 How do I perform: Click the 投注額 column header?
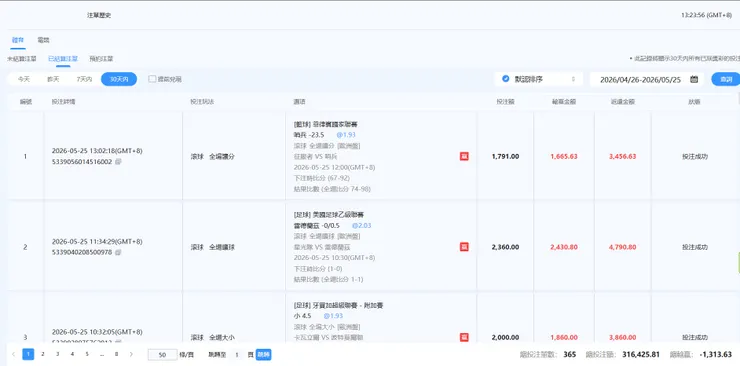505,101
